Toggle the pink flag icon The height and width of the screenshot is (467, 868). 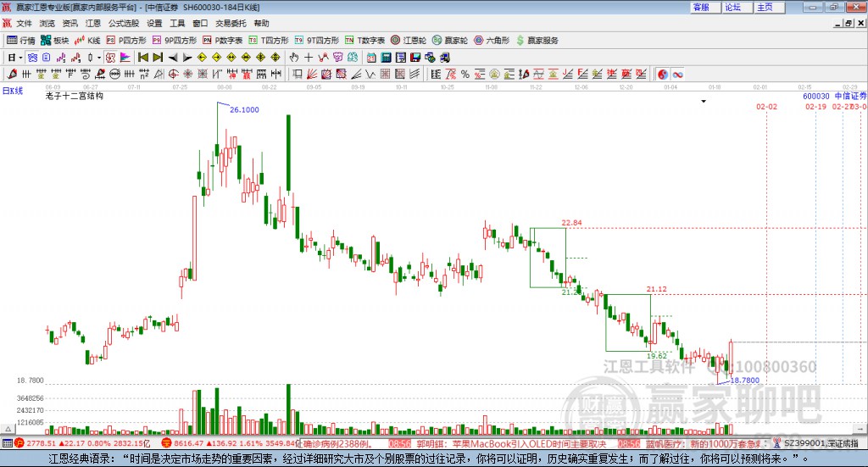(125, 58)
